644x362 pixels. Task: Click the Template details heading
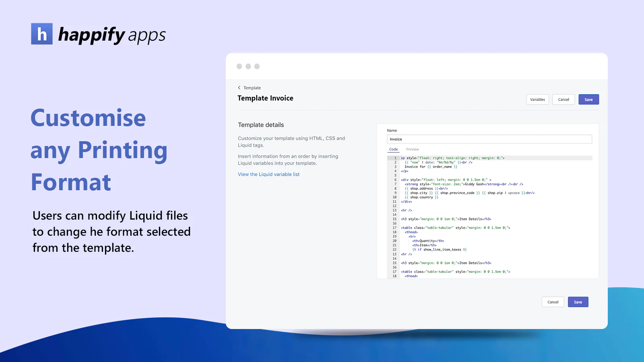261,125
